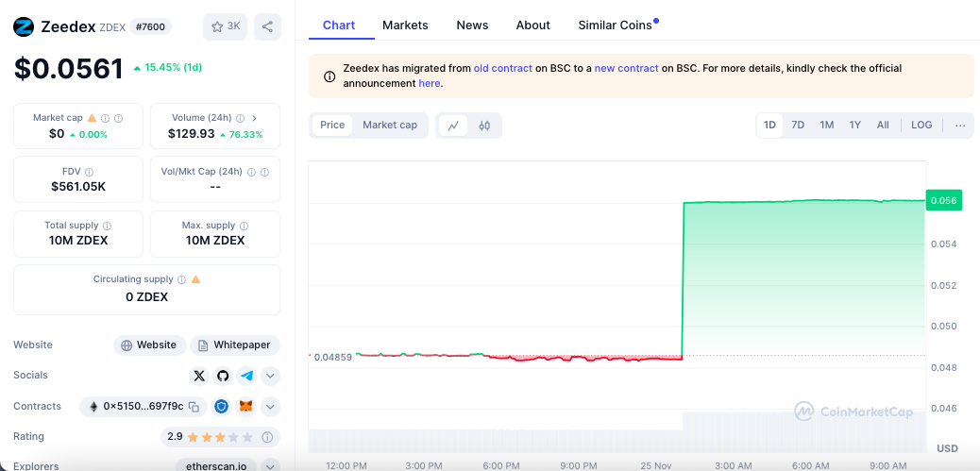Set chart range to 7D

pos(798,125)
